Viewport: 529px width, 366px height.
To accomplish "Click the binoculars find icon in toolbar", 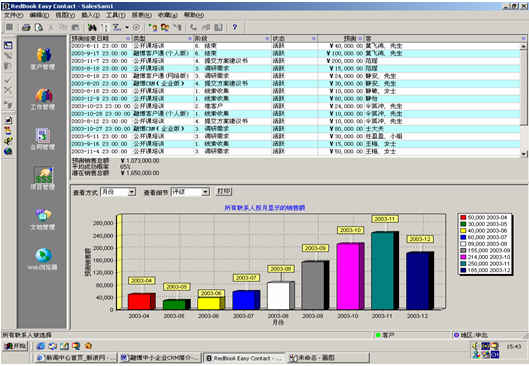I will [92, 28].
